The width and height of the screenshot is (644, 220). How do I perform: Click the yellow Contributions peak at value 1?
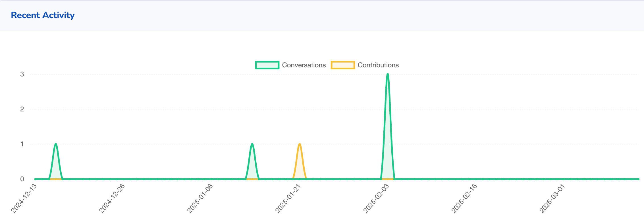pos(300,144)
